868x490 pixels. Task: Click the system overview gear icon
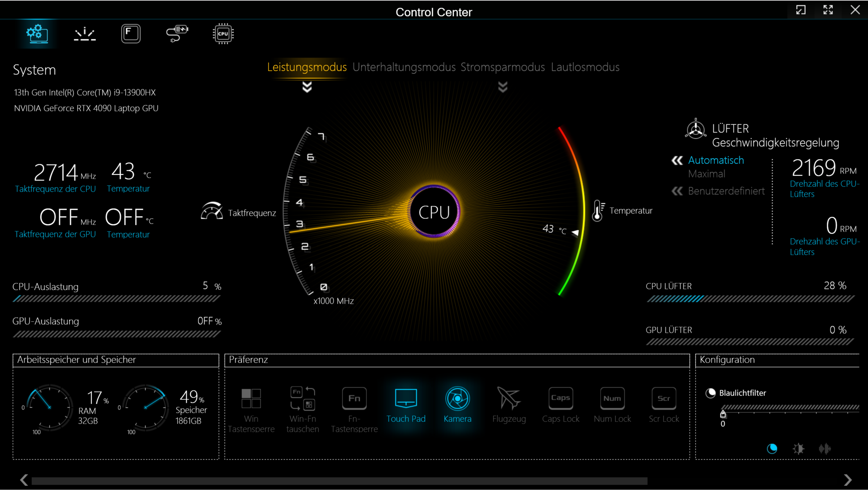pos(37,34)
